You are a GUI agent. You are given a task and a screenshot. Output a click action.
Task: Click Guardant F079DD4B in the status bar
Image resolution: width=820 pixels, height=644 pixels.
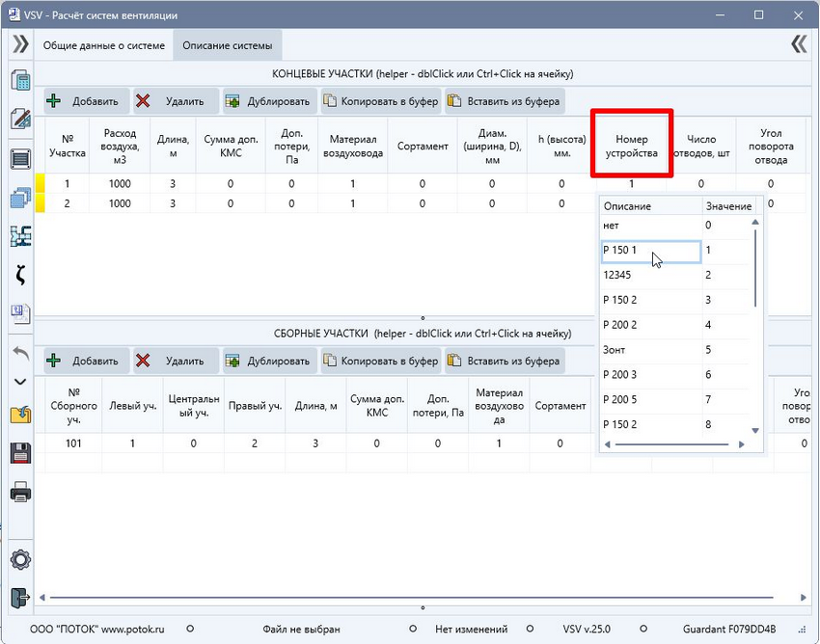729,629
